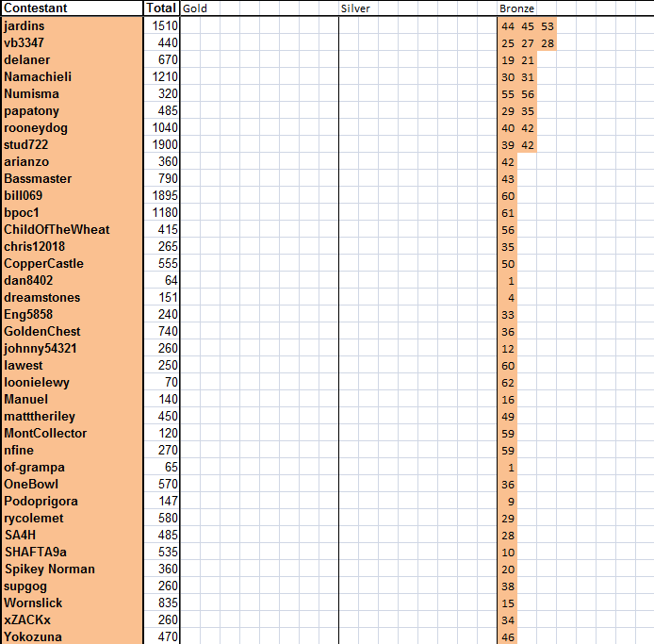The width and height of the screenshot is (654, 644).
Task: Select jardins total 1510
Action: click(161, 25)
